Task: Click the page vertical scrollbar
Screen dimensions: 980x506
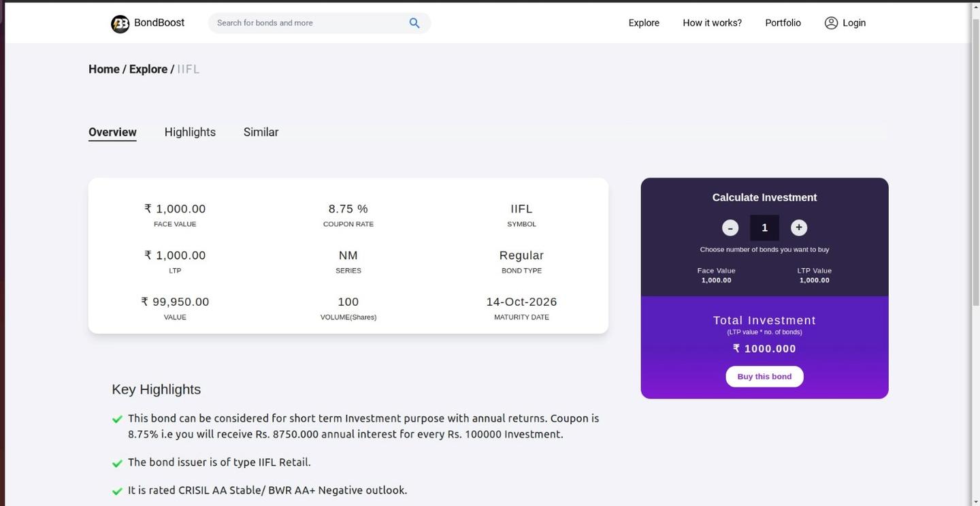Action: point(975,163)
